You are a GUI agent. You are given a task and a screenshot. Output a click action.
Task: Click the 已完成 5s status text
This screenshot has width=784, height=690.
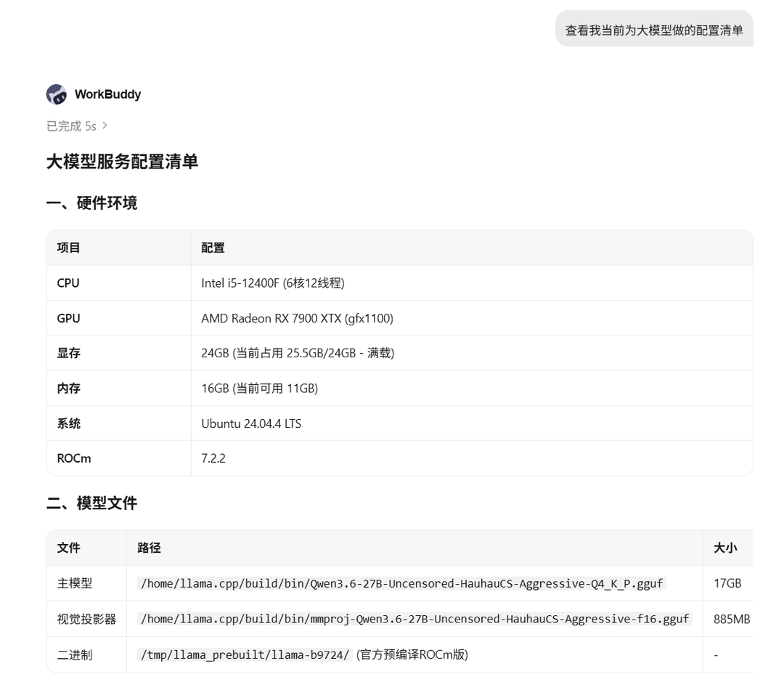[71, 126]
